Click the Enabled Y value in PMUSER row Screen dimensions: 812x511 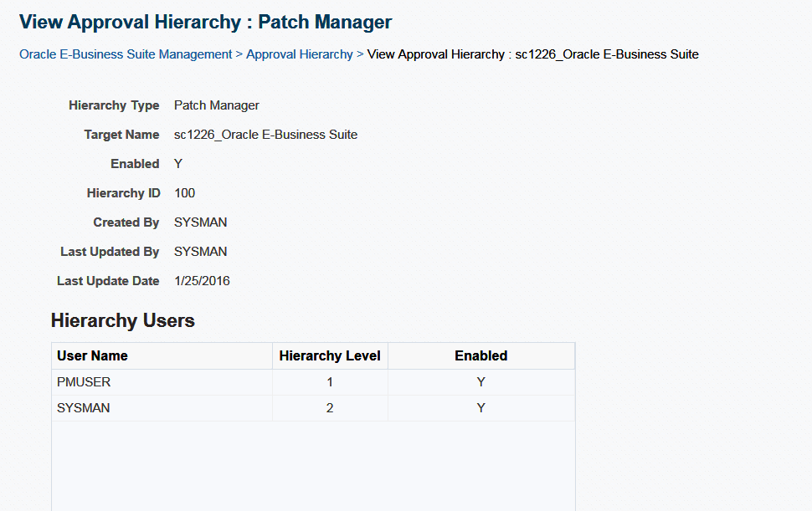pyautogui.click(x=481, y=382)
